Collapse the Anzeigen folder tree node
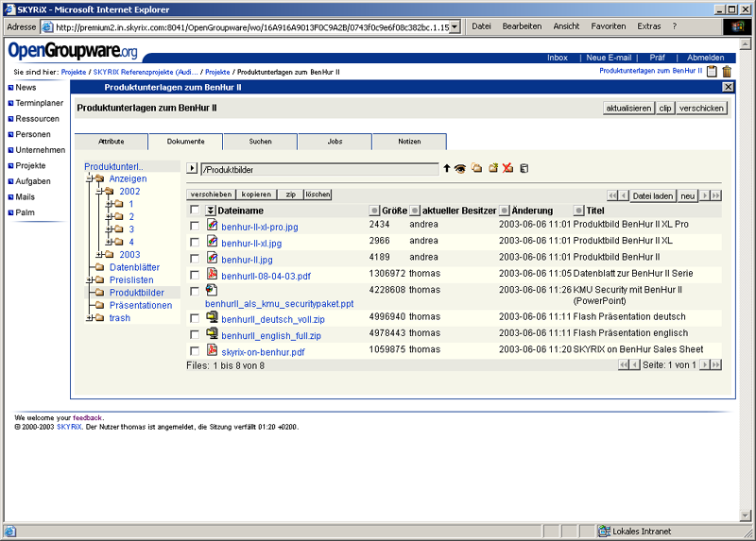756x541 pixels. click(89, 178)
